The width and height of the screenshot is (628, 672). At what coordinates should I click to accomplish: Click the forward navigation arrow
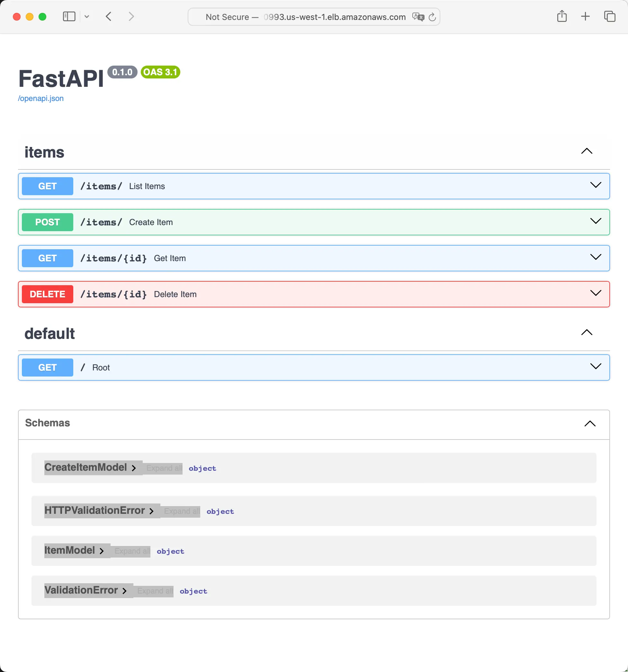(131, 17)
